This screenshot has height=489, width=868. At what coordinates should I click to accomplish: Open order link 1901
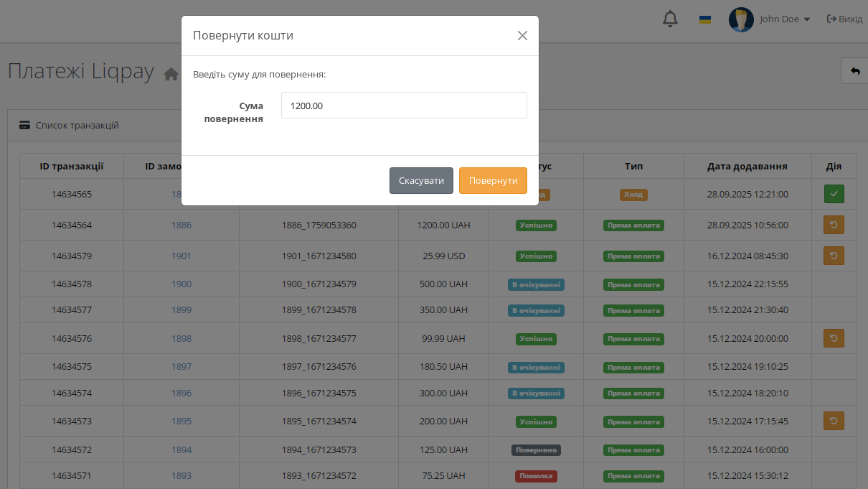tap(181, 256)
